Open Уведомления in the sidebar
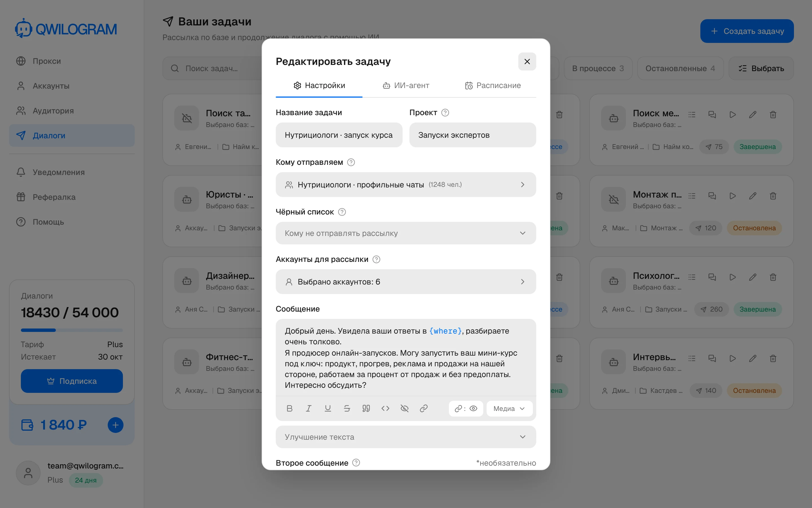The width and height of the screenshot is (812, 508). [72, 172]
